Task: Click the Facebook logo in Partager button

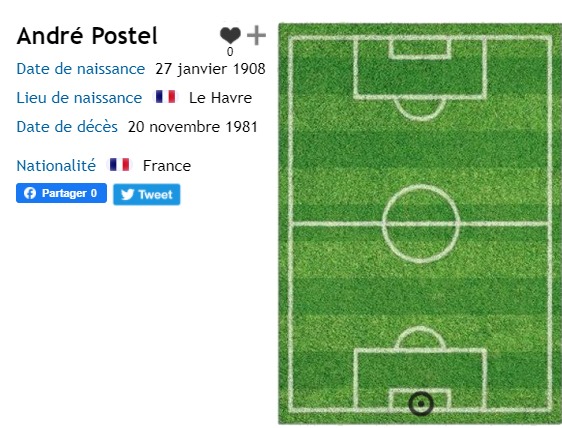Action: tap(30, 193)
